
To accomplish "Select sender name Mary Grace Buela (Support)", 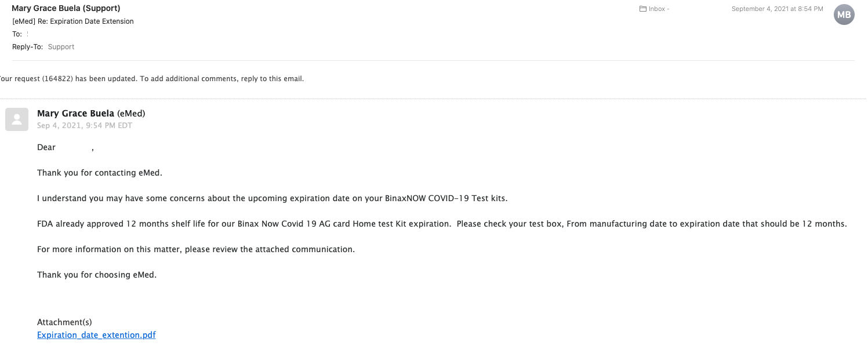I will 66,9.
